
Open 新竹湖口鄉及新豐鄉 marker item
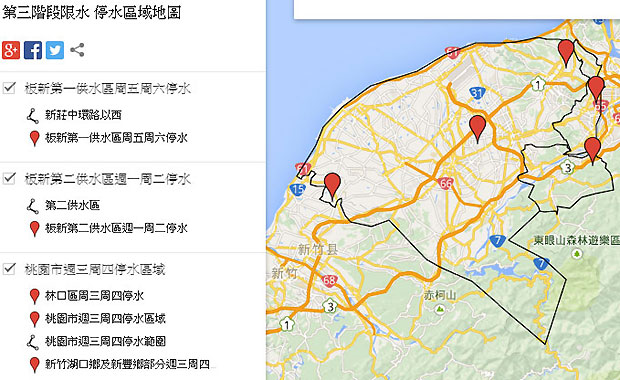127,364
